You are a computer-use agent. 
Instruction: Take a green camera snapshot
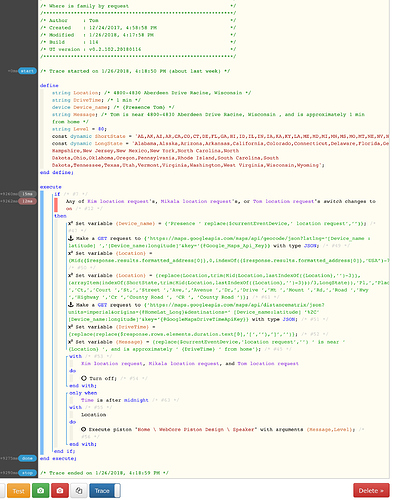[41, 491]
